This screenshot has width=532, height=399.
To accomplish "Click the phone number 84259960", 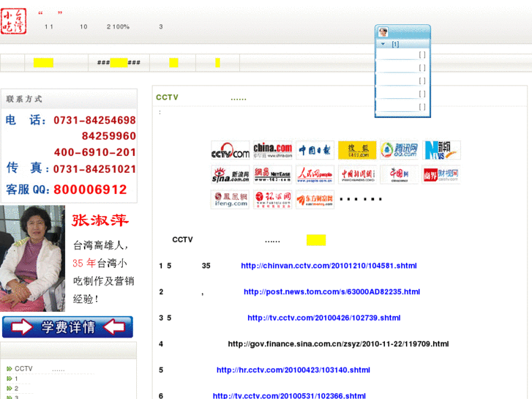I will tap(109, 136).
